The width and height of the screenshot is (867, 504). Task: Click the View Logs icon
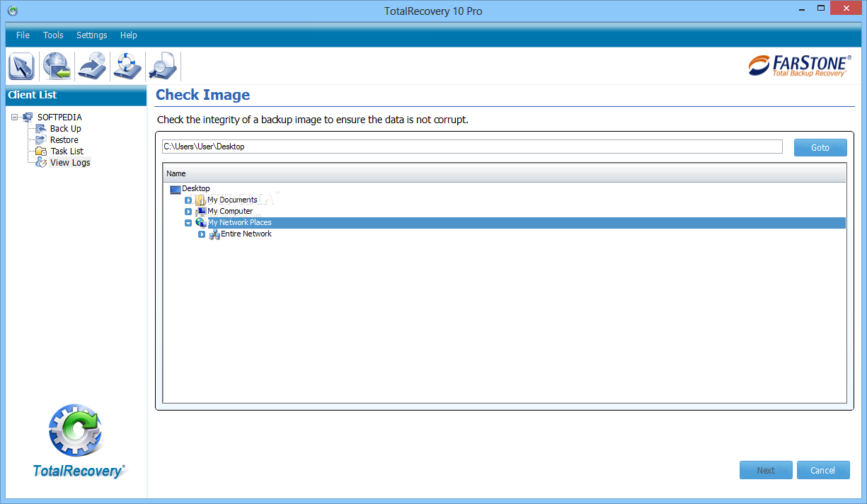[x=41, y=162]
